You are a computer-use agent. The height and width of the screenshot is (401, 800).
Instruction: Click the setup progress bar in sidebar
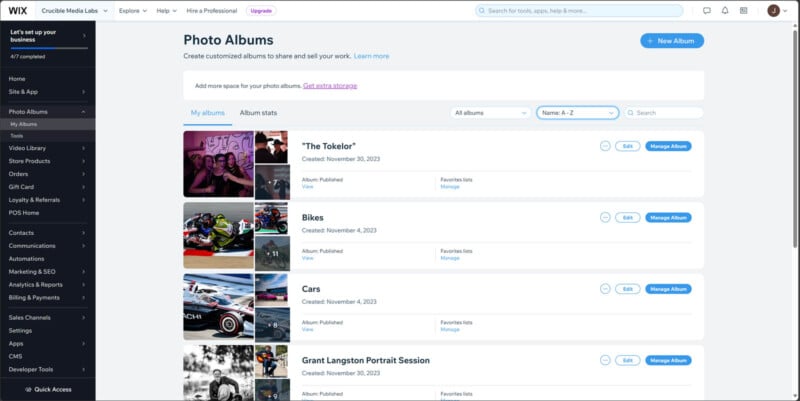(x=44, y=47)
